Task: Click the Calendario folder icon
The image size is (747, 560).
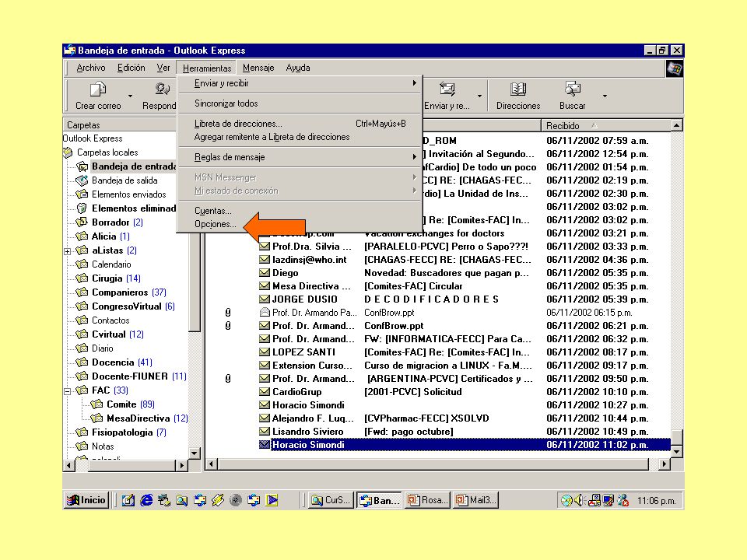Action: pos(82,264)
